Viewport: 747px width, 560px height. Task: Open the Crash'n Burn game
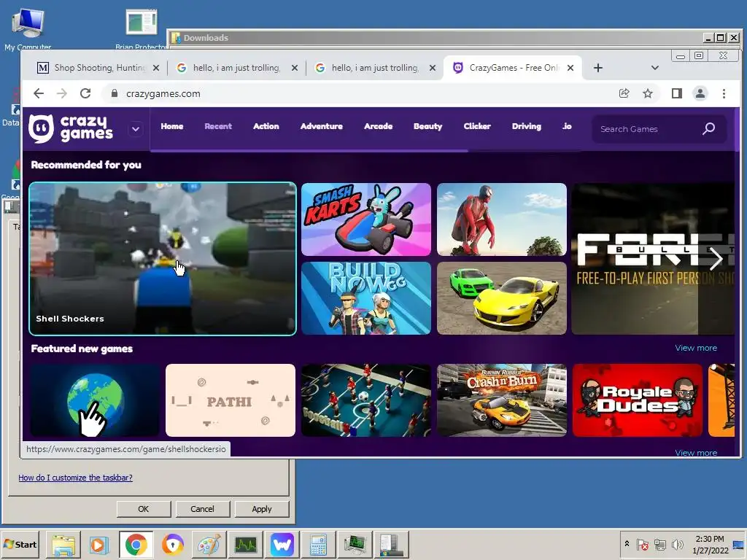502,400
